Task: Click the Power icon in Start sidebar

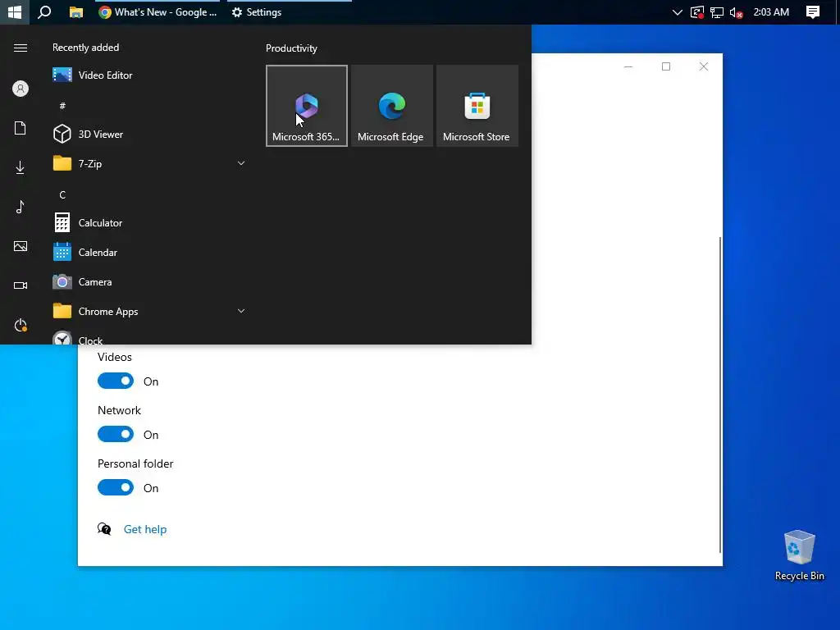Action: [21, 325]
